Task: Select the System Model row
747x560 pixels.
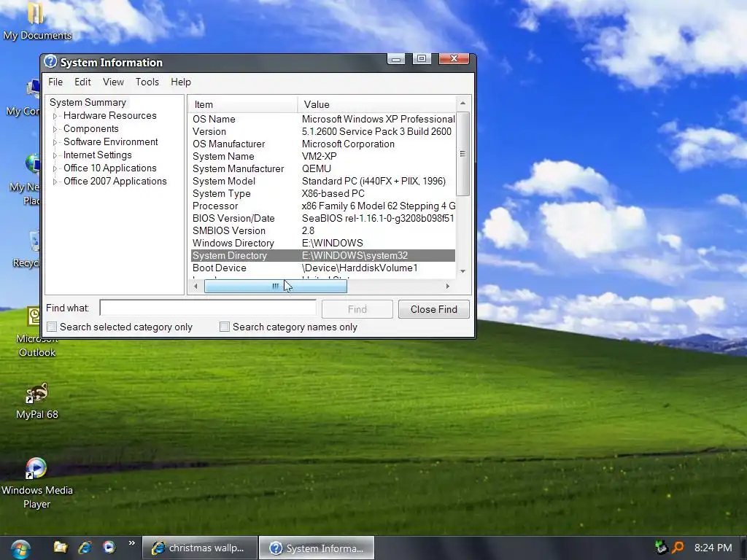Action: [323, 181]
